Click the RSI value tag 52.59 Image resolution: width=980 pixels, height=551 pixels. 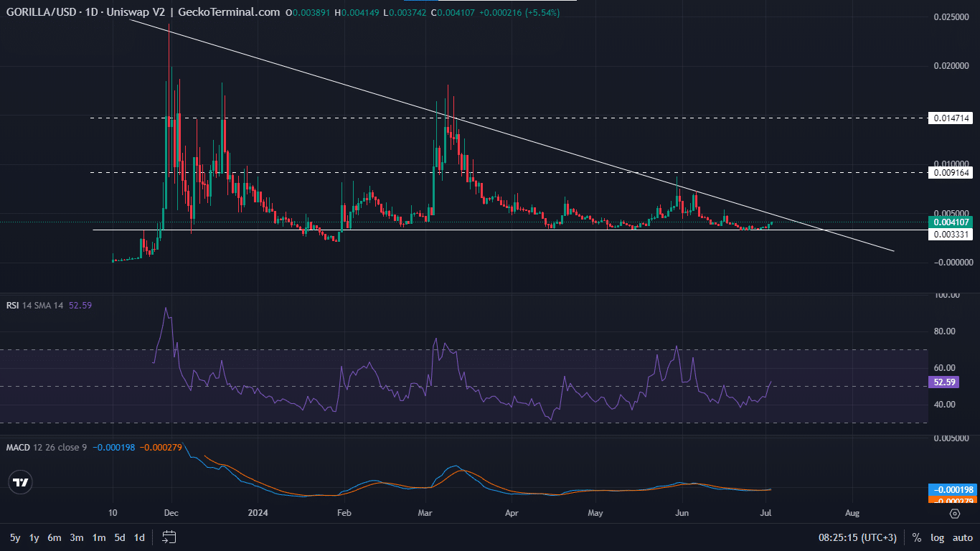point(946,382)
